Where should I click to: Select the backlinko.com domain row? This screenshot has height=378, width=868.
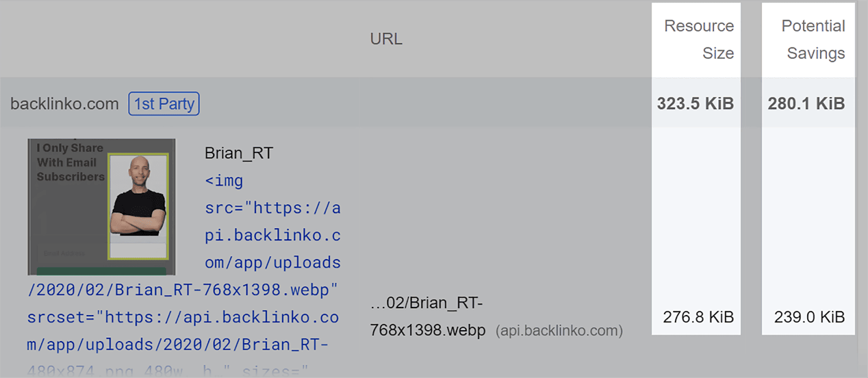click(64, 103)
